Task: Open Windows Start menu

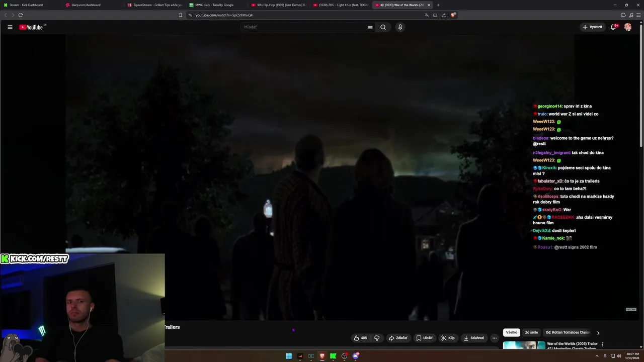Action: [289, 356]
